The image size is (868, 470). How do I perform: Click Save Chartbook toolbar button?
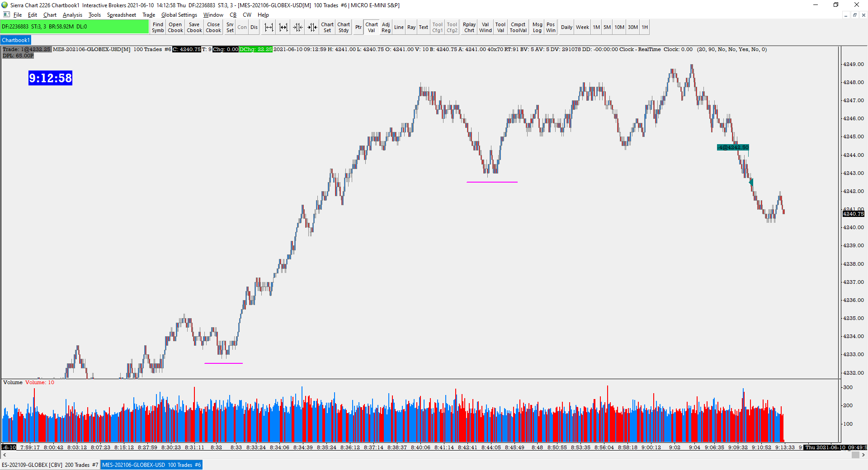click(x=194, y=27)
